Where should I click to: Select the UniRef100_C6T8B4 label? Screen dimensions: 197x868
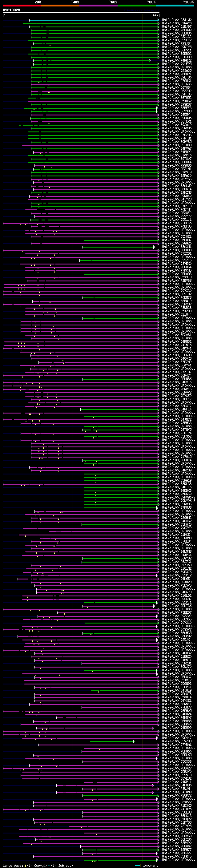click(176, 88)
